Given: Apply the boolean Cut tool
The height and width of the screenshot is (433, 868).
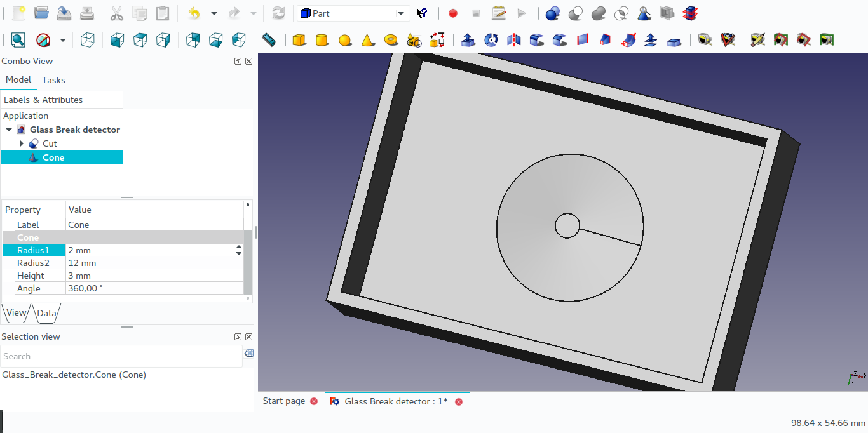Looking at the screenshot, I should coord(576,13).
